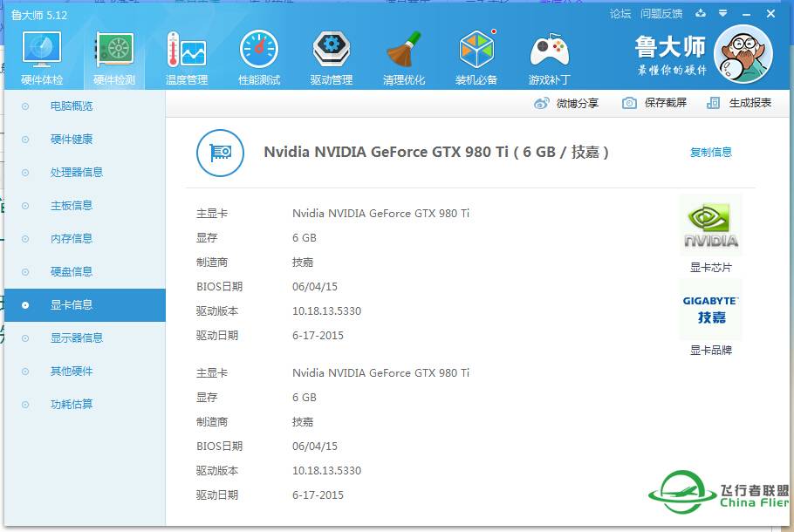Open the title bar dropdown menu arrow
794x532 pixels.
(x=723, y=14)
